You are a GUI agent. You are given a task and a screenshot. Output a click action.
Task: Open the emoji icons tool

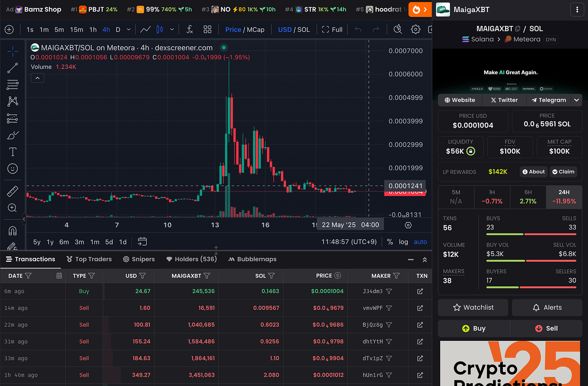13,169
